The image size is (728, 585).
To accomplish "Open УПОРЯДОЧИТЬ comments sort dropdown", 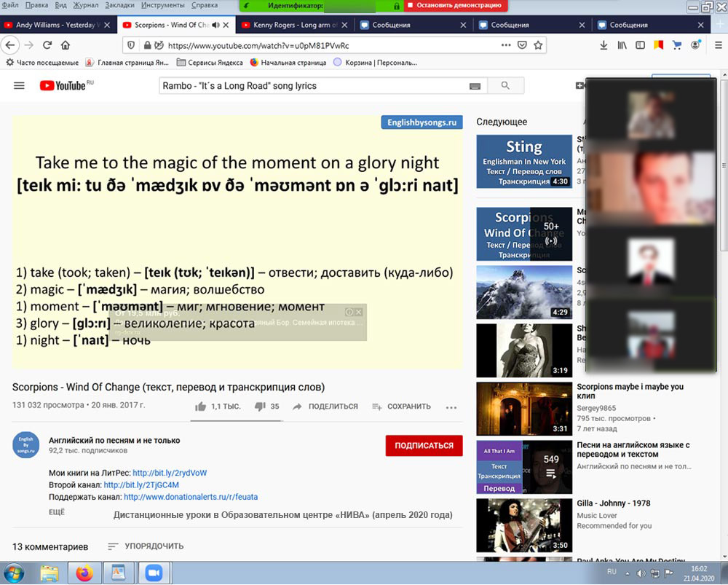I will (146, 546).
